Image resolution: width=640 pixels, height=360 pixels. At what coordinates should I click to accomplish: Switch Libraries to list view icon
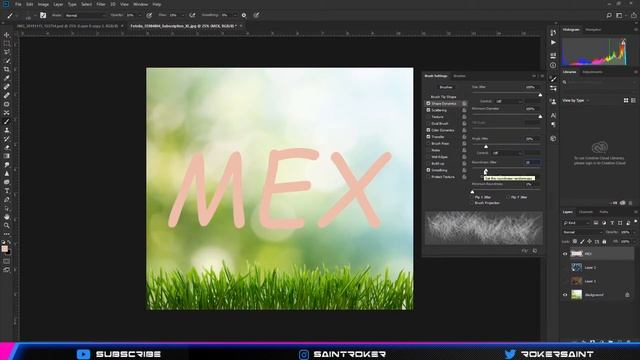point(633,100)
